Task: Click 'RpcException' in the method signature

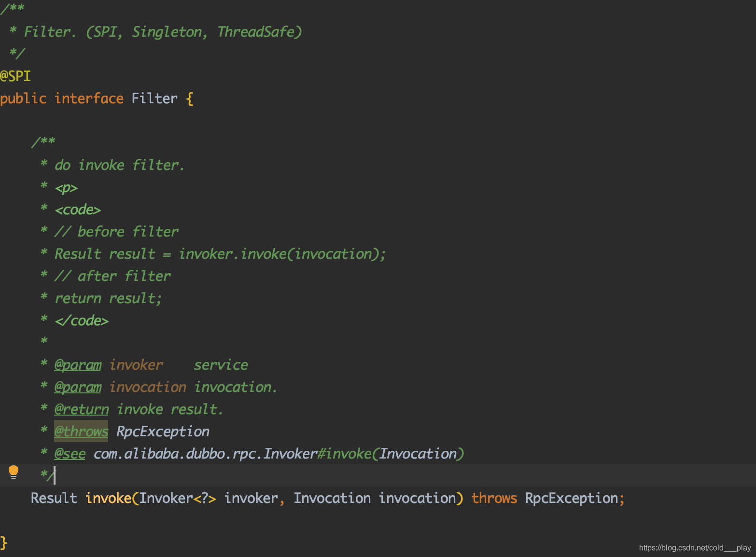Action: pyautogui.click(x=572, y=498)
